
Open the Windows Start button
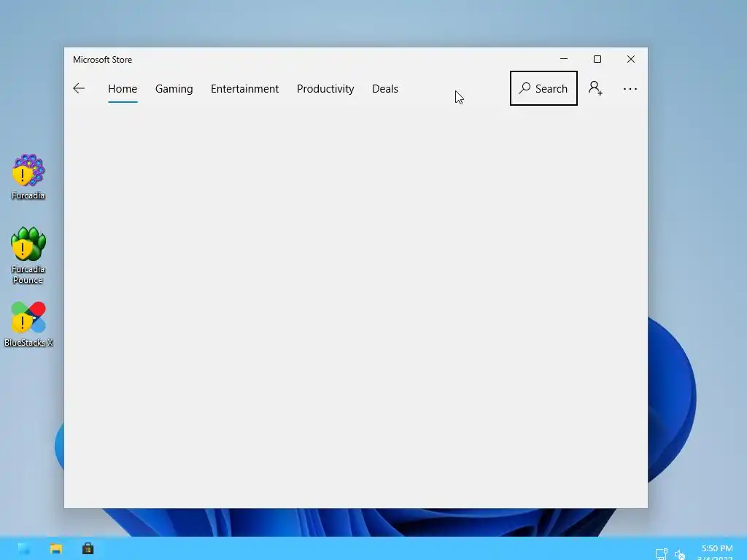click(24, 548)
